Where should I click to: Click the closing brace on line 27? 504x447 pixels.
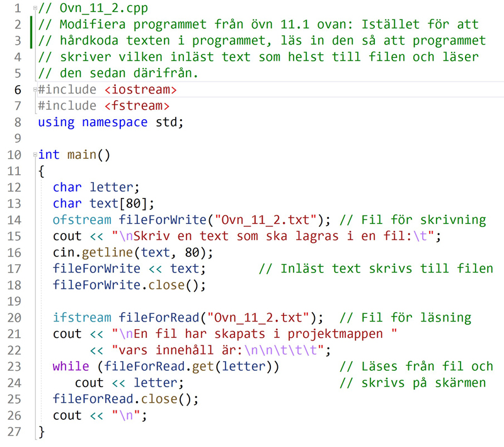coord(42,432)
